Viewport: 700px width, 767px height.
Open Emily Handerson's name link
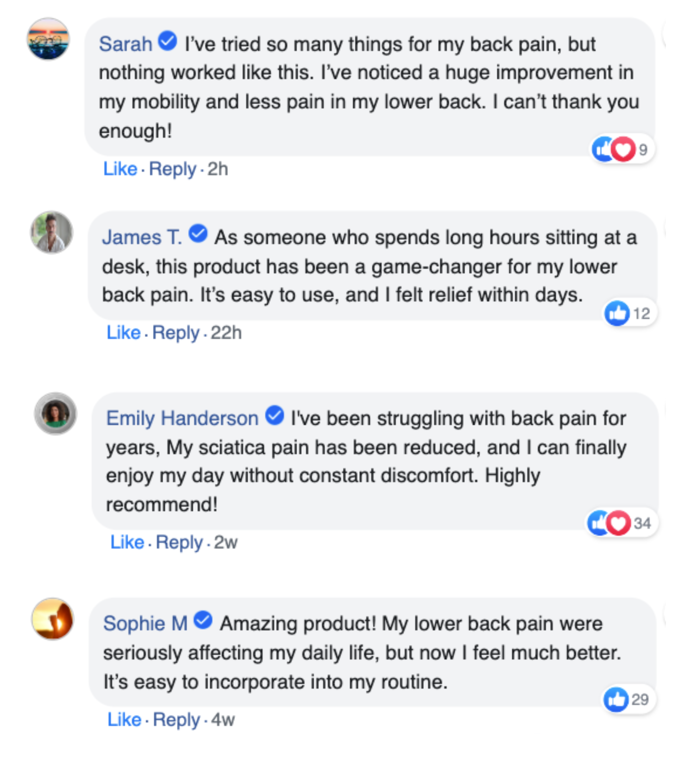pyautogui.click(x=182, y=418)
